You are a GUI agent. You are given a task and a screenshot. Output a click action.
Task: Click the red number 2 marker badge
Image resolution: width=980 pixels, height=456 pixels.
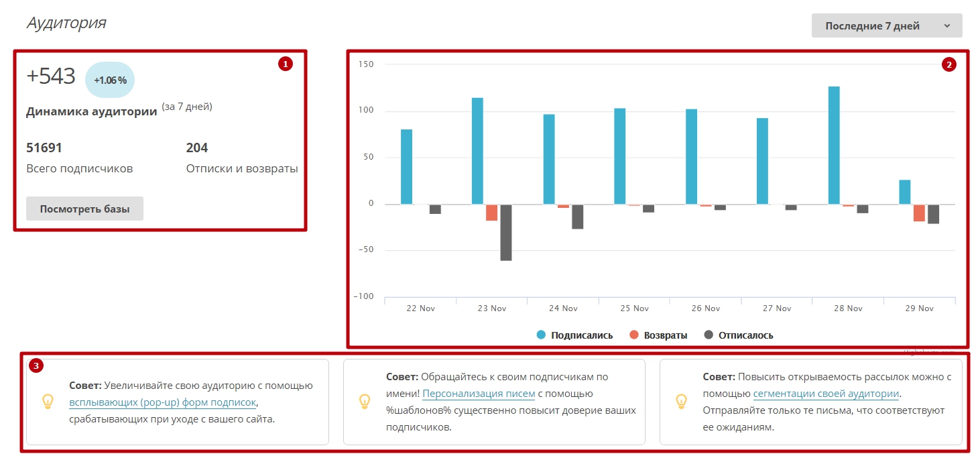948,64
